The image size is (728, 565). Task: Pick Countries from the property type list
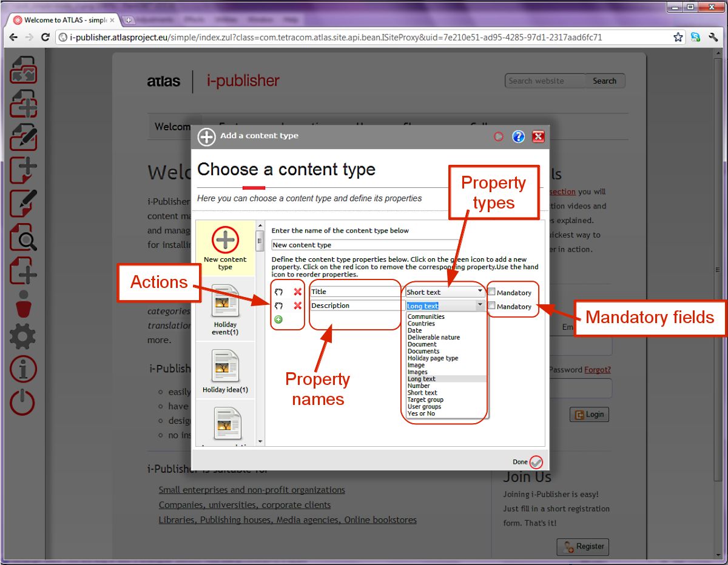tap(421, 324)
